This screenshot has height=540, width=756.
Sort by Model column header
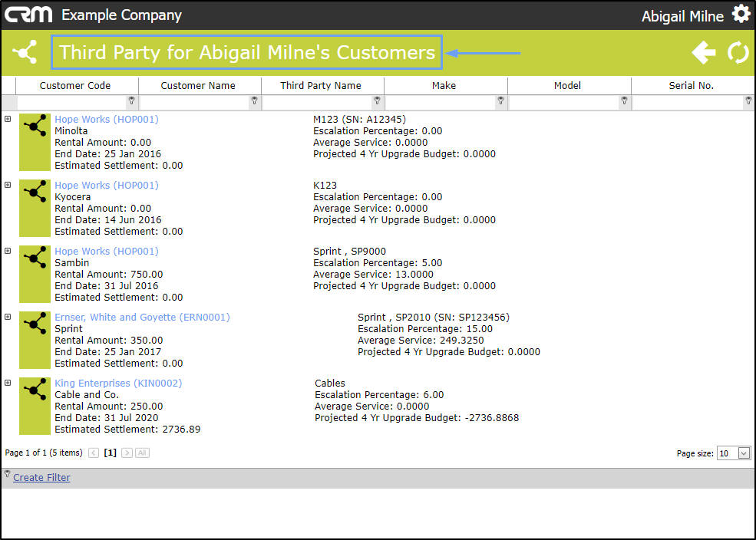coord(567,86)
